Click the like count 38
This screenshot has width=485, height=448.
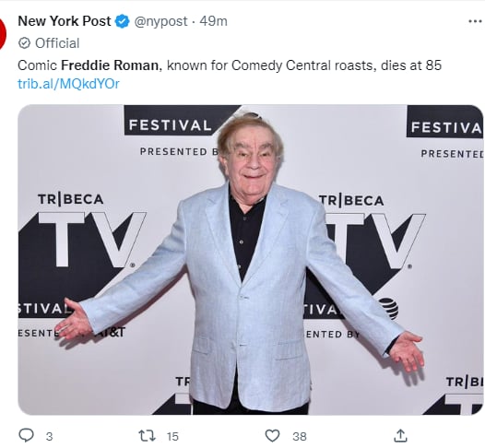coord(300,437)
